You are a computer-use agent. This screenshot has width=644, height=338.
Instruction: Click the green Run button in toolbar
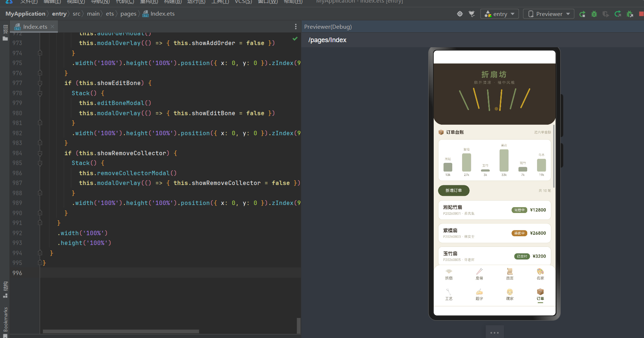[583, 14]
